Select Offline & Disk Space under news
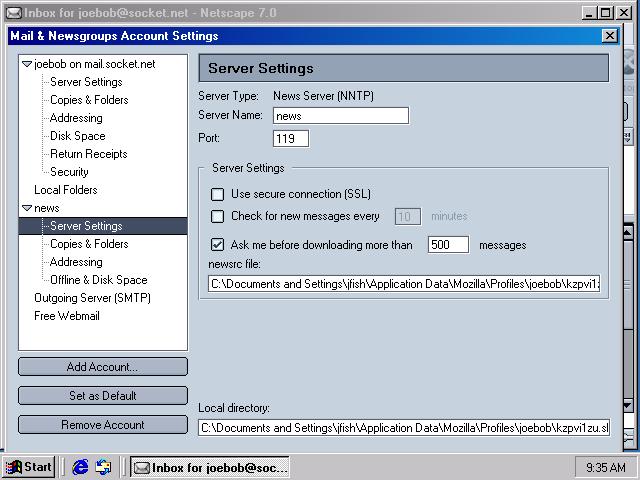The image size is (640, 480). coord(98,280)
